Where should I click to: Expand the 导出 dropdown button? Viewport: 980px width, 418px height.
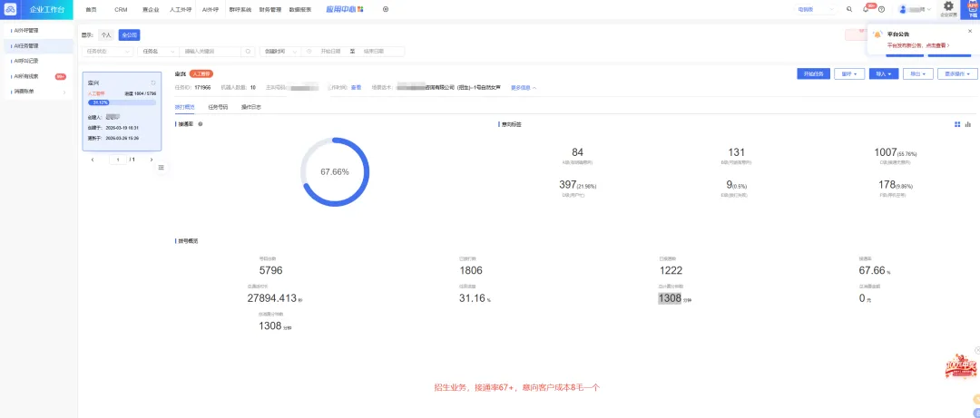(918, 73)
